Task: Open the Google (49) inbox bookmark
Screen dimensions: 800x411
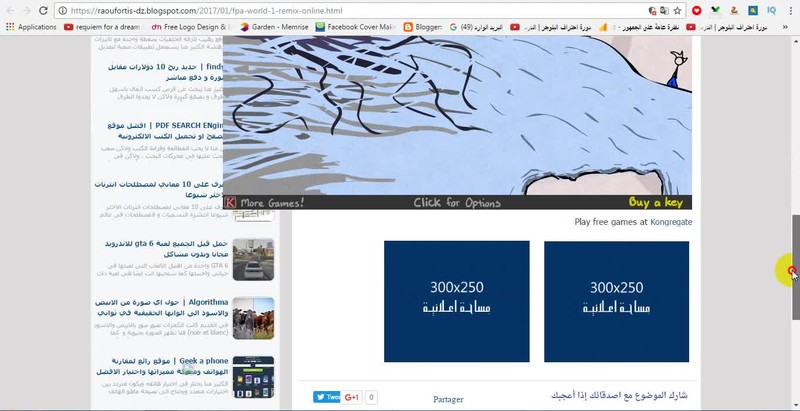Action: coord(476,27)
